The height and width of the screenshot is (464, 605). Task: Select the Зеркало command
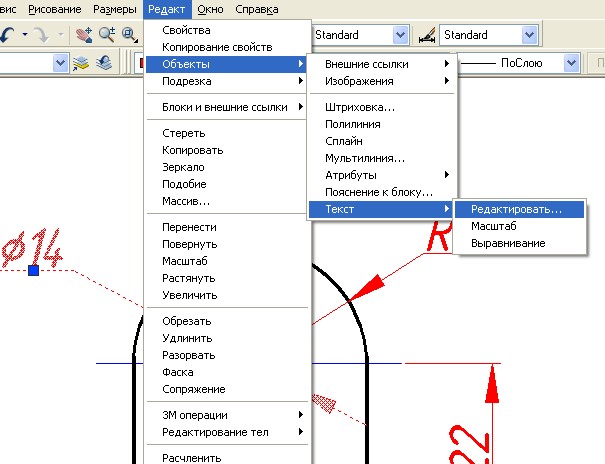[x=228, y=167]
